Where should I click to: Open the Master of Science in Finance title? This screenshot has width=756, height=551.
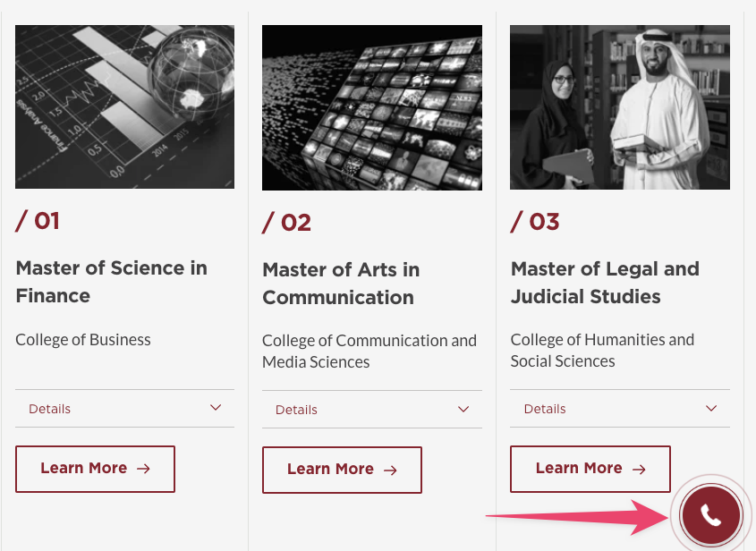click(x=111, y=281)
